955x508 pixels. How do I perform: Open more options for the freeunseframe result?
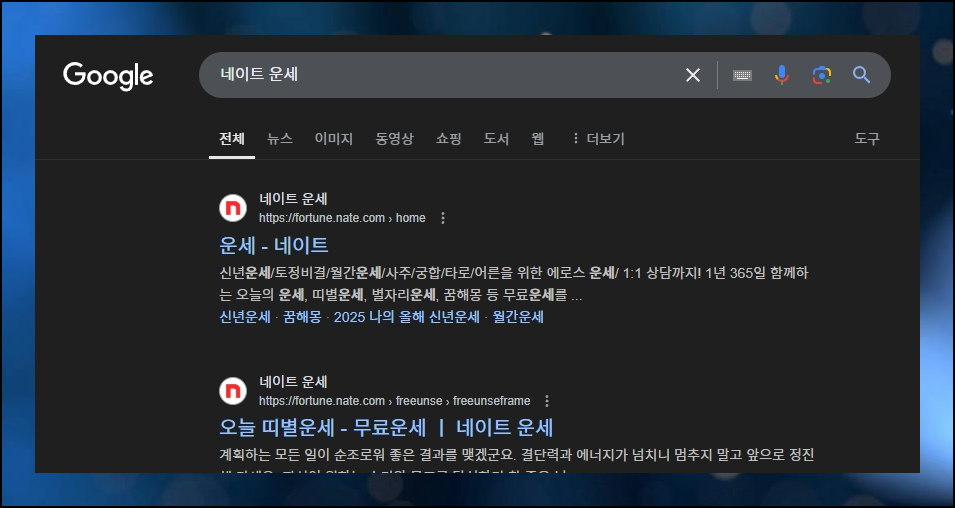pos(547,401)
